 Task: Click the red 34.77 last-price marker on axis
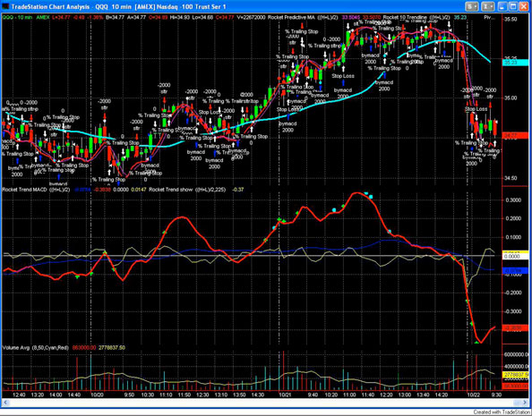point(515,136)
